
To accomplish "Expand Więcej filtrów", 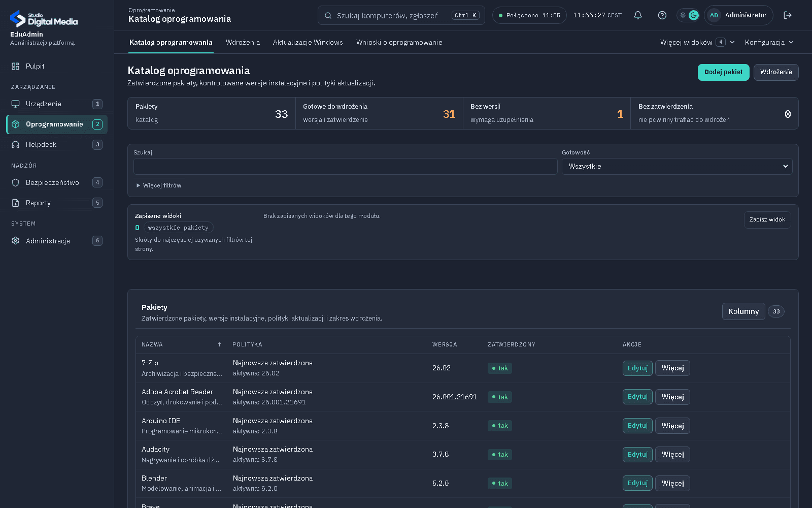I will (159, 185).
